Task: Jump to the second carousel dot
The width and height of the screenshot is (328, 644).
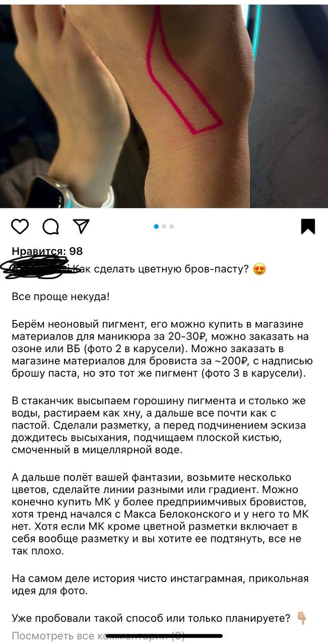Action: (164, 226)
